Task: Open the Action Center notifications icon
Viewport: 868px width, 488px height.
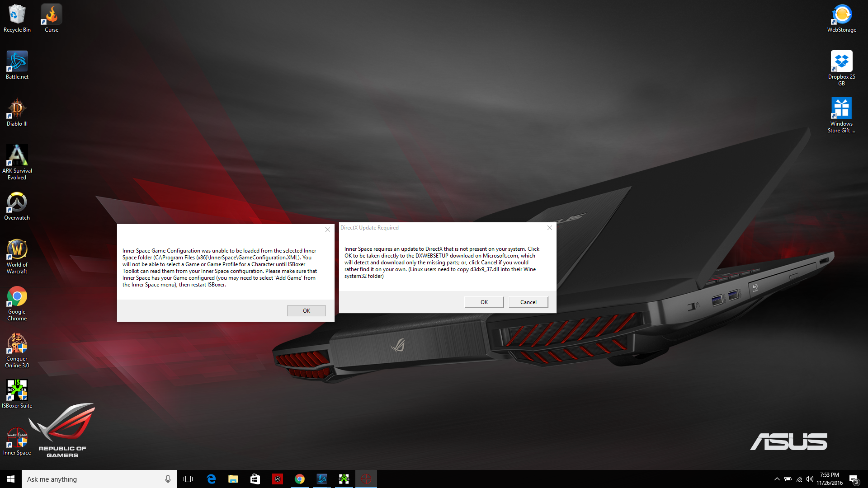Action: pyautogui.click(x=854, y=479)
